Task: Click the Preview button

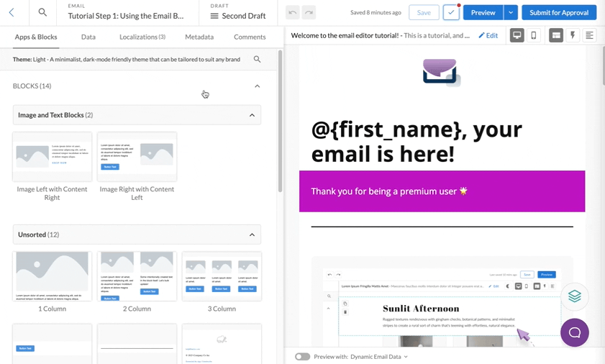Action: (483, 13)
